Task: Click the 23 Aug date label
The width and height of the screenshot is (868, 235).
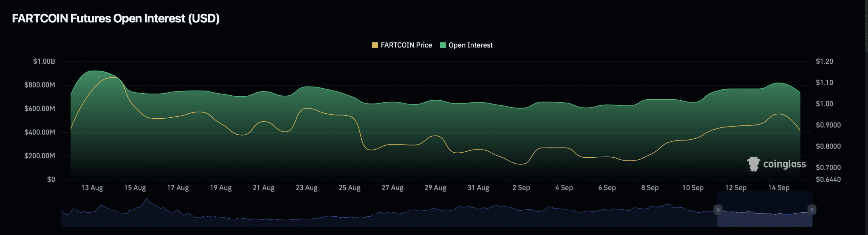Action: (307, 188)
